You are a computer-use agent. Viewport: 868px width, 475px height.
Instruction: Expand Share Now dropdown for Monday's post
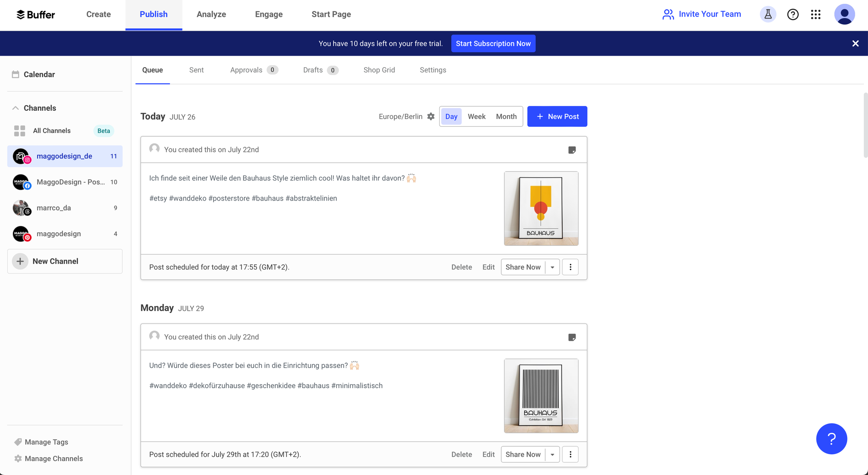tap(552, 454)
